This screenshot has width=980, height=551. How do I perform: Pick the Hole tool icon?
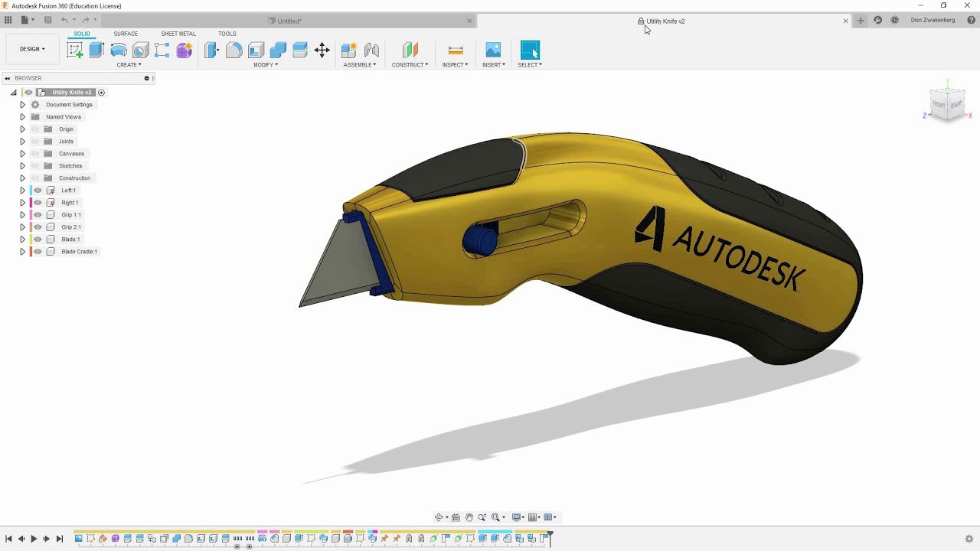point(140,51)
